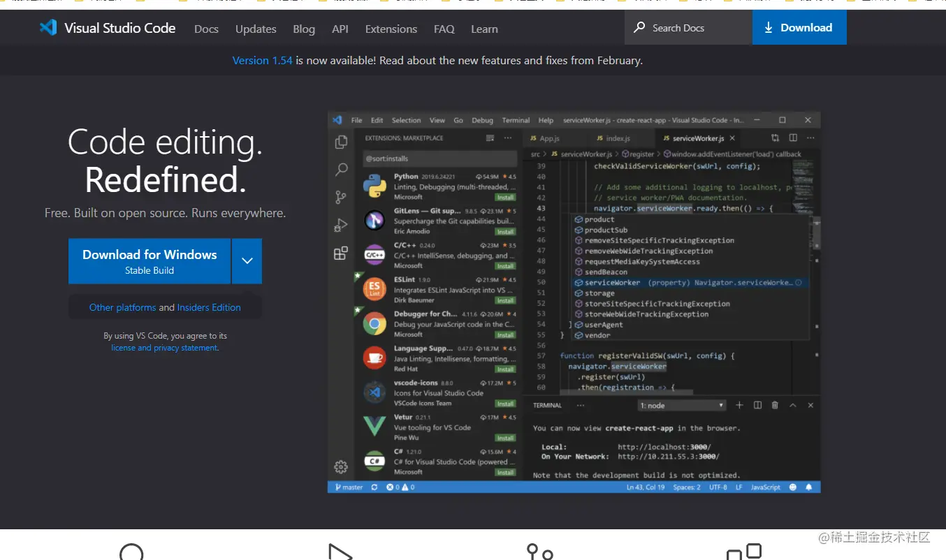The image size is (946, 560).
Task: Open Run and Debug in the activity bar
Action: 341,226
